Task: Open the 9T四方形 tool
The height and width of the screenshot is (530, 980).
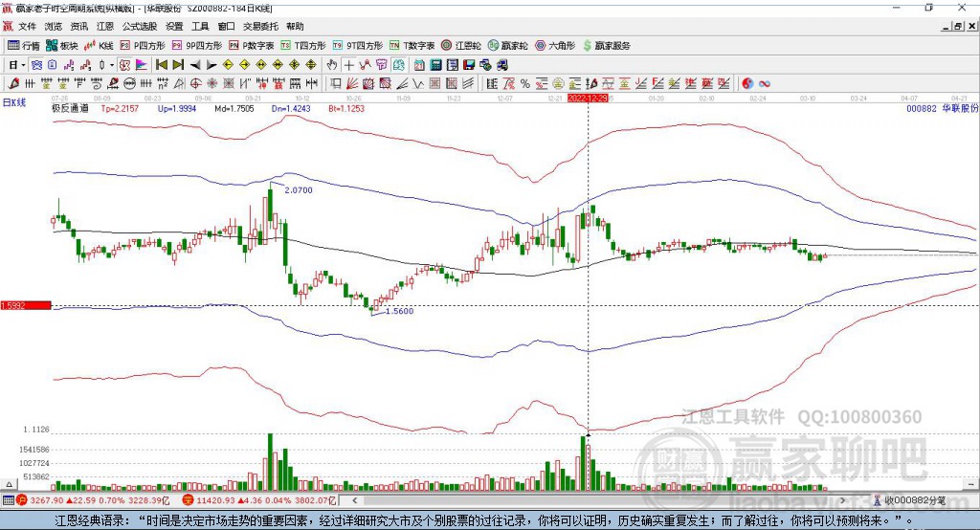Action: coord(358,46)
